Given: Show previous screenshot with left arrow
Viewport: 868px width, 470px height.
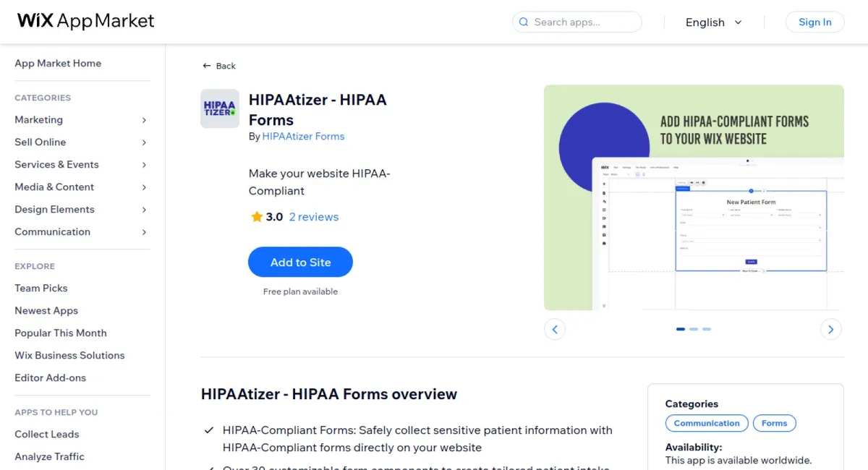Looking at the screenshot, I should pos(555,330).
